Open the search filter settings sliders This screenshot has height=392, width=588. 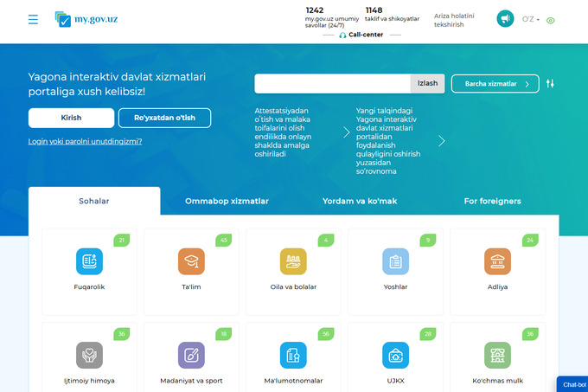point(551,84)
